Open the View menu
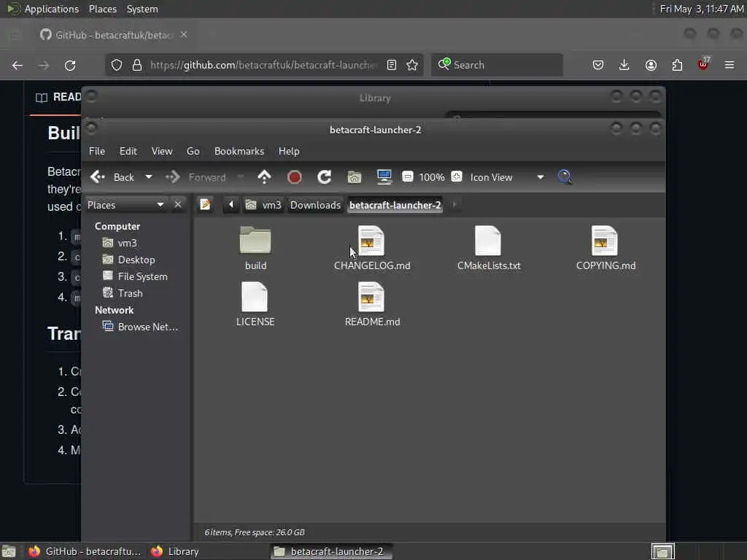Screen dimensions: 747x560 coord(162,151)
